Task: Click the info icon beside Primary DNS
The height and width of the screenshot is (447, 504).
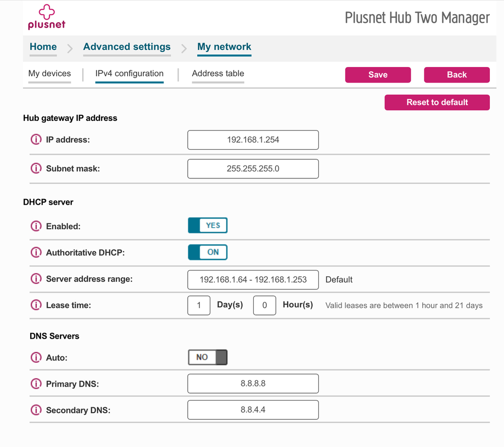Action: pyautogui.click(x=36, y=384)
